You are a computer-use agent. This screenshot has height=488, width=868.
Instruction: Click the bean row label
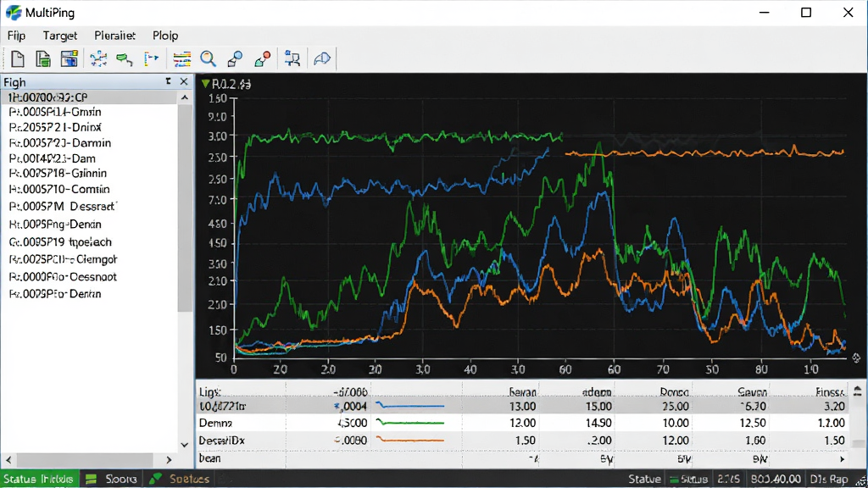[209, 458]
